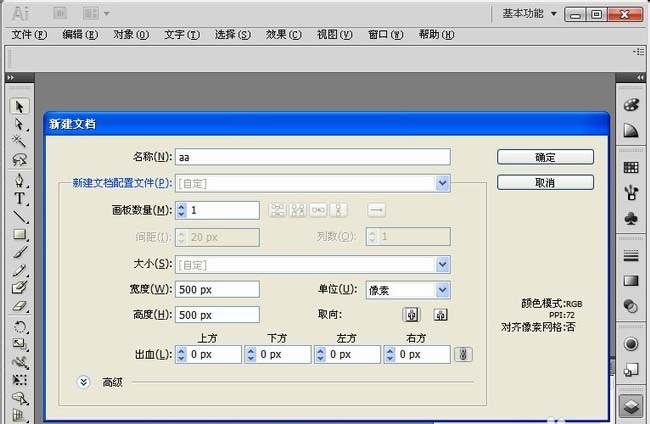Open 对象(O) menu
The image size is (650, 424).
[131, 34]
